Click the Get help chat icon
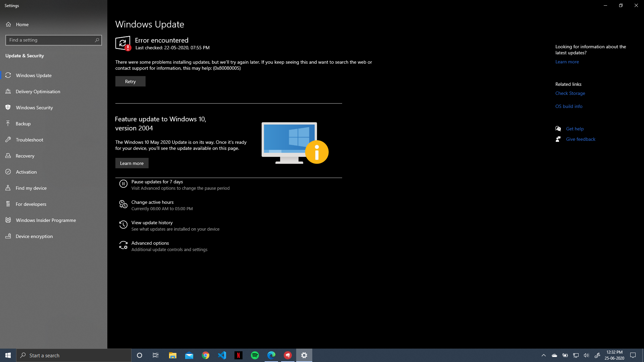The image size is (644, 362). pyautogui.click(x=558, y=129)
